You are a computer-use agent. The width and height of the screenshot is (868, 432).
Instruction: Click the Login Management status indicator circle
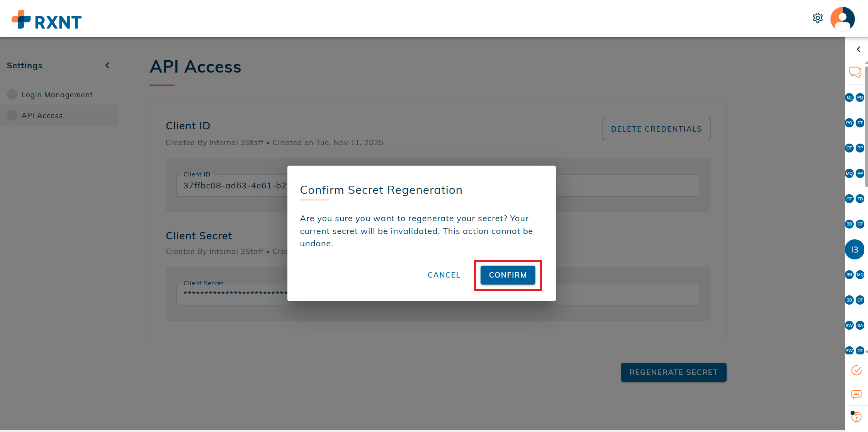click(x=12, y=94)
